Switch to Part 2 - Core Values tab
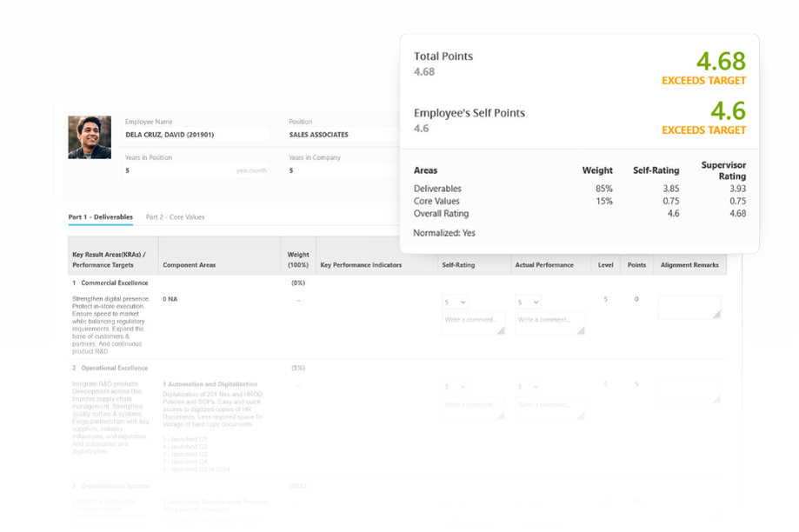This screenshot has height=532, width=799. 175,216
